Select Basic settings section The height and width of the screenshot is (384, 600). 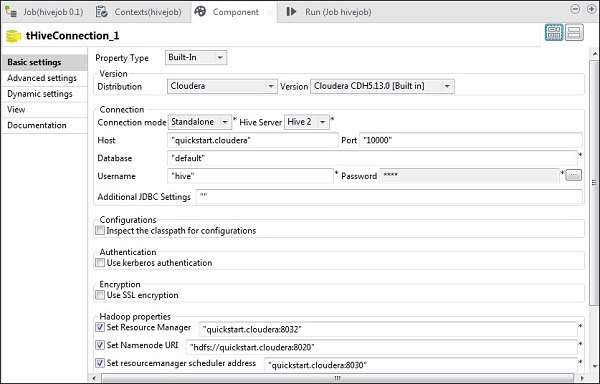pyautogui.click(x=44, y=62)
